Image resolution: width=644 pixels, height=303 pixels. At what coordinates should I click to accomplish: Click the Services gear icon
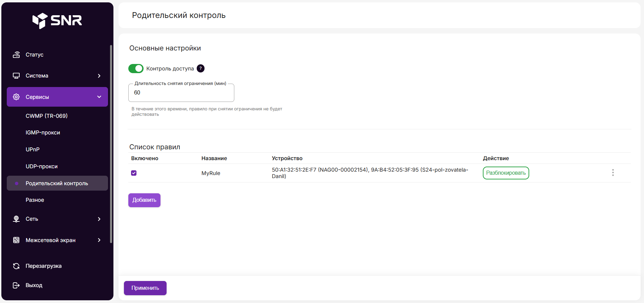(x=16, y=97)
